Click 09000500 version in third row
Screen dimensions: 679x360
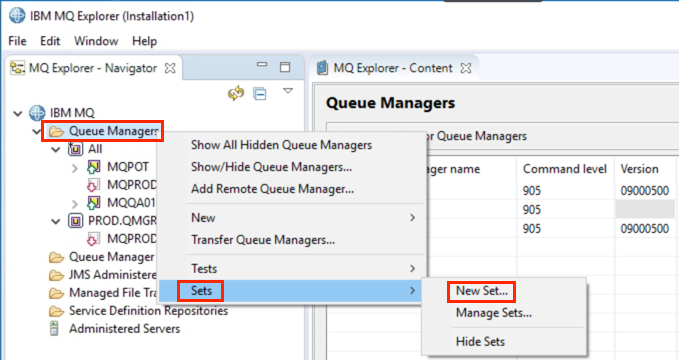click(644, 229)
